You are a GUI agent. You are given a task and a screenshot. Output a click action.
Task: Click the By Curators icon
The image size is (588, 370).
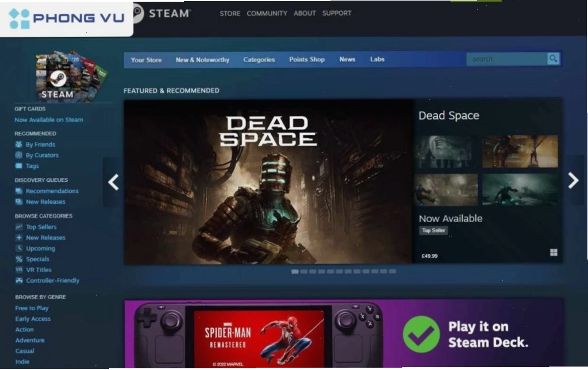(x=18, y=155)
